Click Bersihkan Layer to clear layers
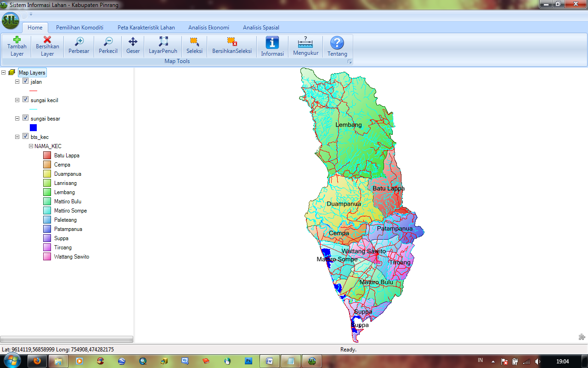Image resolution: width=588 pixels, height=368 pixels. pyautogui.click(x=46, y=46)
